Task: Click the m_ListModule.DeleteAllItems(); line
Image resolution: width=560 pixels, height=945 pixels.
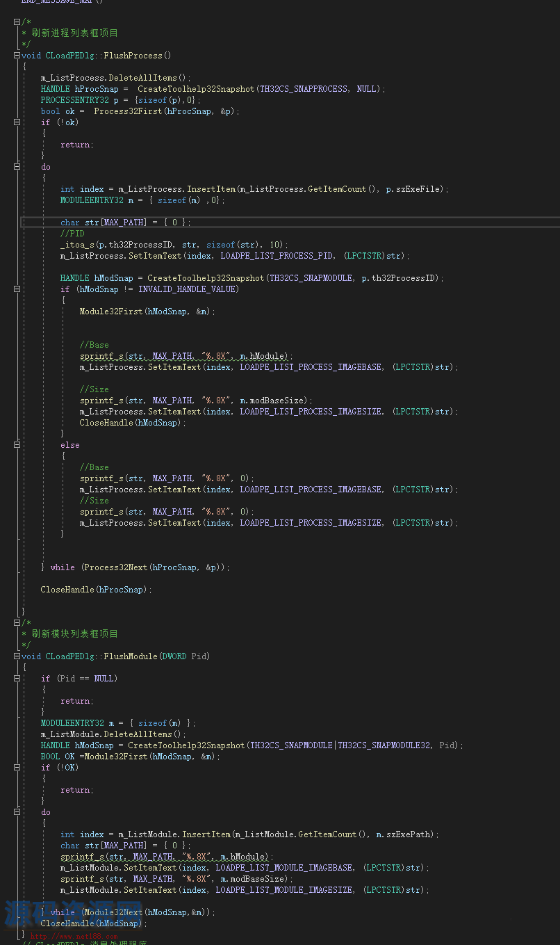Action: tap(113, 734)
